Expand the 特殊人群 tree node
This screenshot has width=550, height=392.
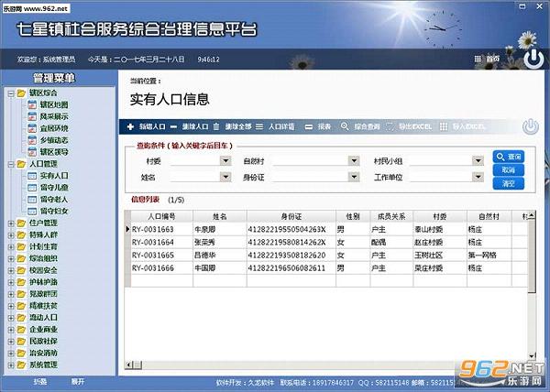pos(11,235)
